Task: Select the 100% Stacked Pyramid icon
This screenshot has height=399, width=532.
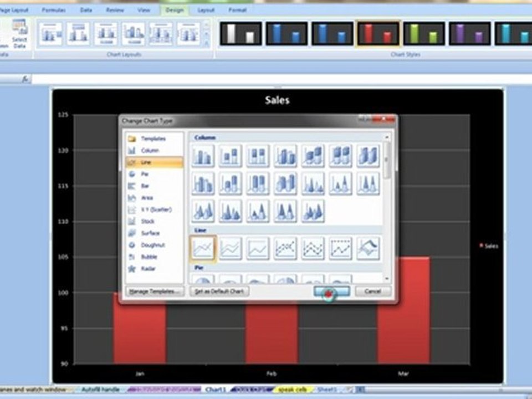Action: (285, 211)
